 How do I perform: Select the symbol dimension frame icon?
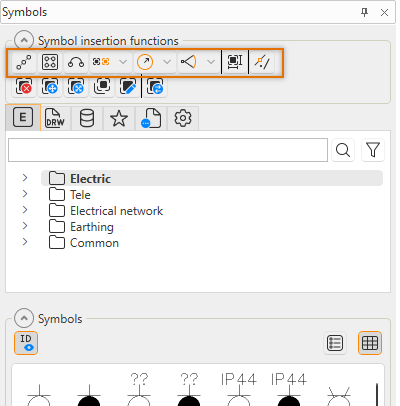pos(235,62)
